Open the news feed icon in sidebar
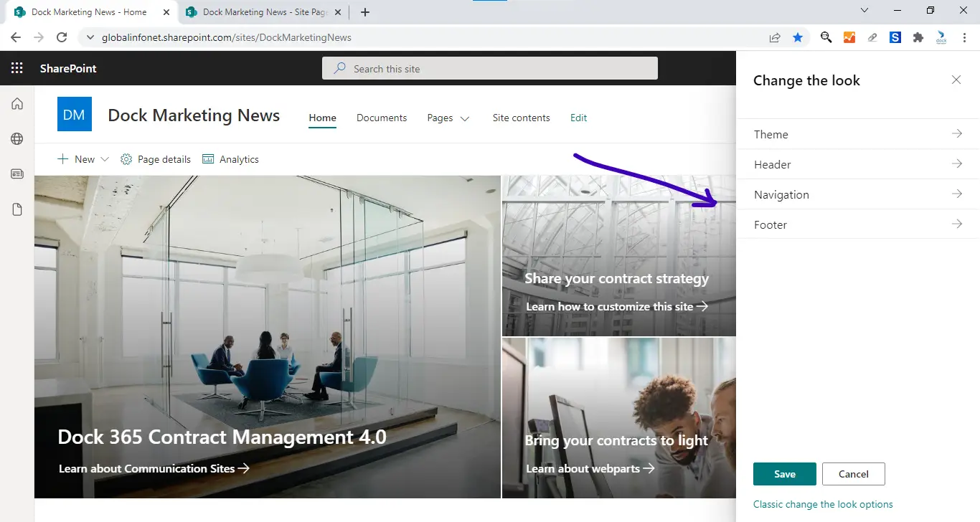The height and width of the screenshot is (522, 980). 17,174
